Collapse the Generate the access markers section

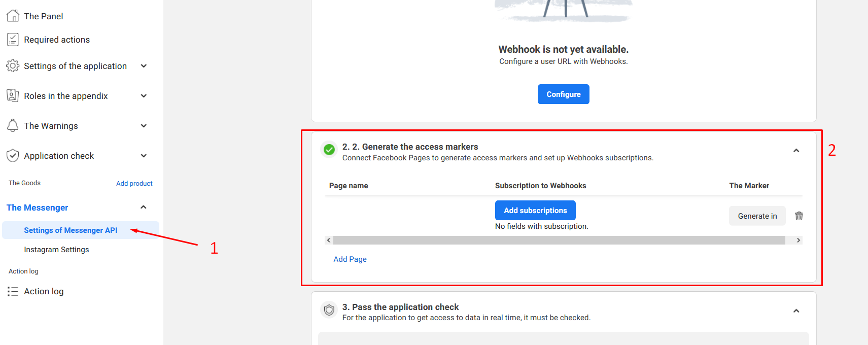pos(796,151)
